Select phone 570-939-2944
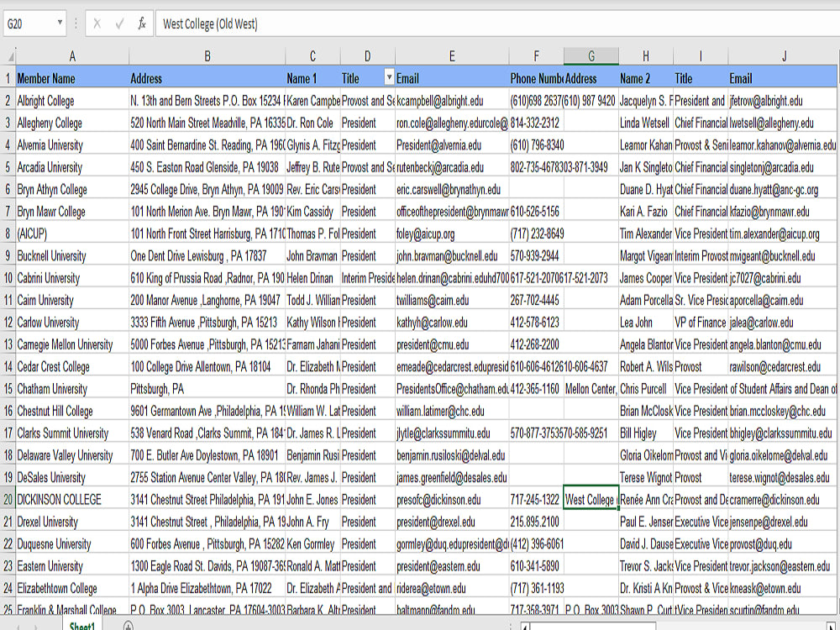 (x=536, y=255)
